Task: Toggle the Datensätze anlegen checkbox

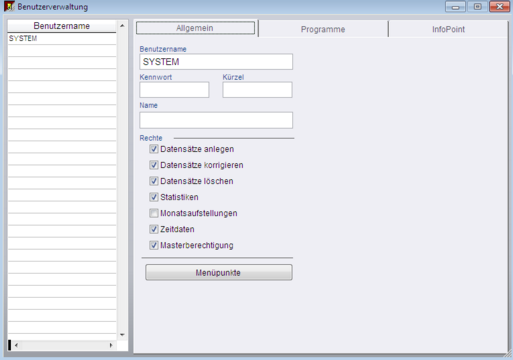Action: (154, 149)
